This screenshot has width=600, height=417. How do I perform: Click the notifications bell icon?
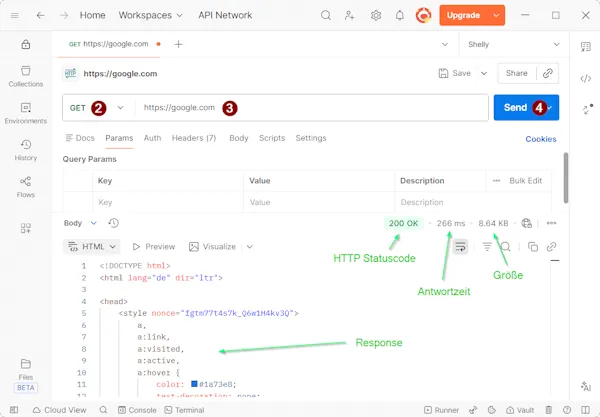[400, 16]
